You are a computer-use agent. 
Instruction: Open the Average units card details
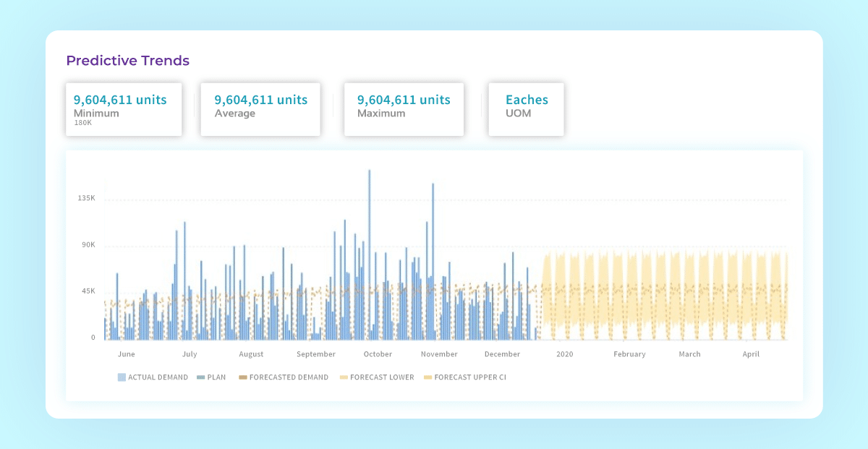click(260, 109)
